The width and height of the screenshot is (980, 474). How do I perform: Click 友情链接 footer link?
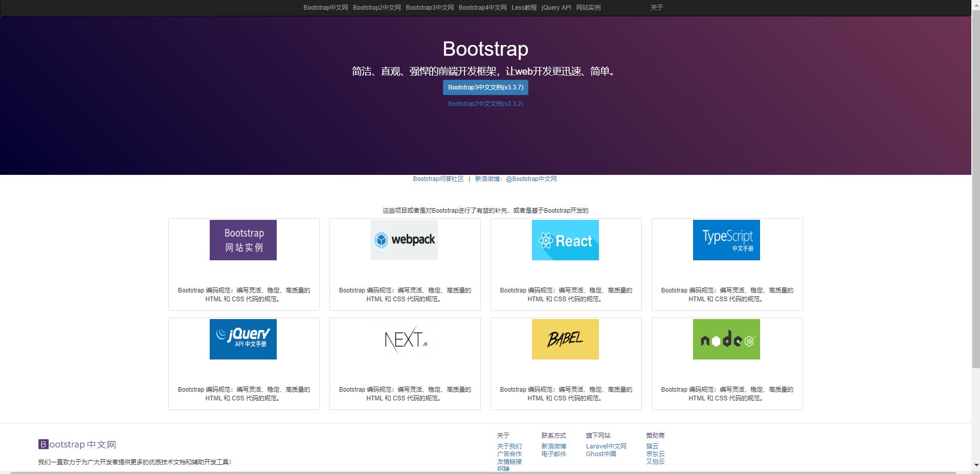click(x=509, y=462)
